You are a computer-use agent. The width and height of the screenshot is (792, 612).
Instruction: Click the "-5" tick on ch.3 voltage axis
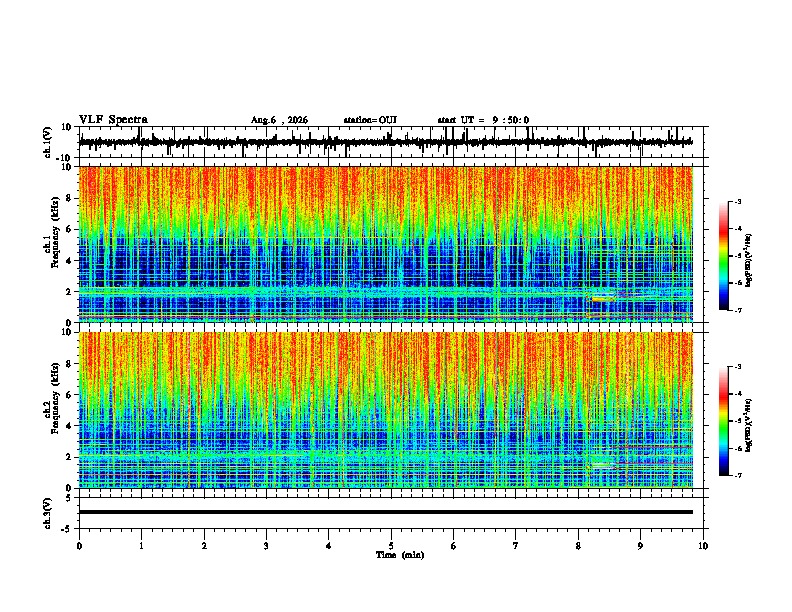click(67, 529)
